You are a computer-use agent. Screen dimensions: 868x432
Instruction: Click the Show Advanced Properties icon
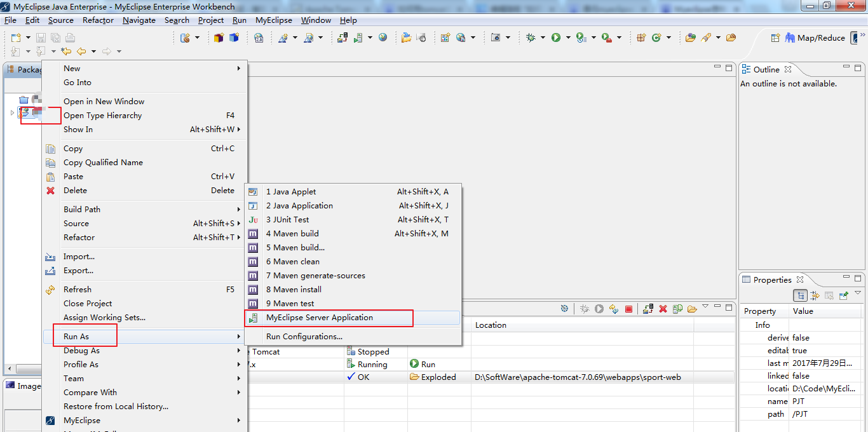815,295
